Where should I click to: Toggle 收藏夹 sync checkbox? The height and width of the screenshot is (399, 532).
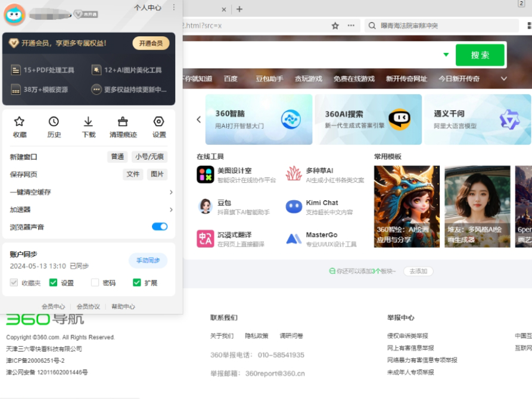14,282
